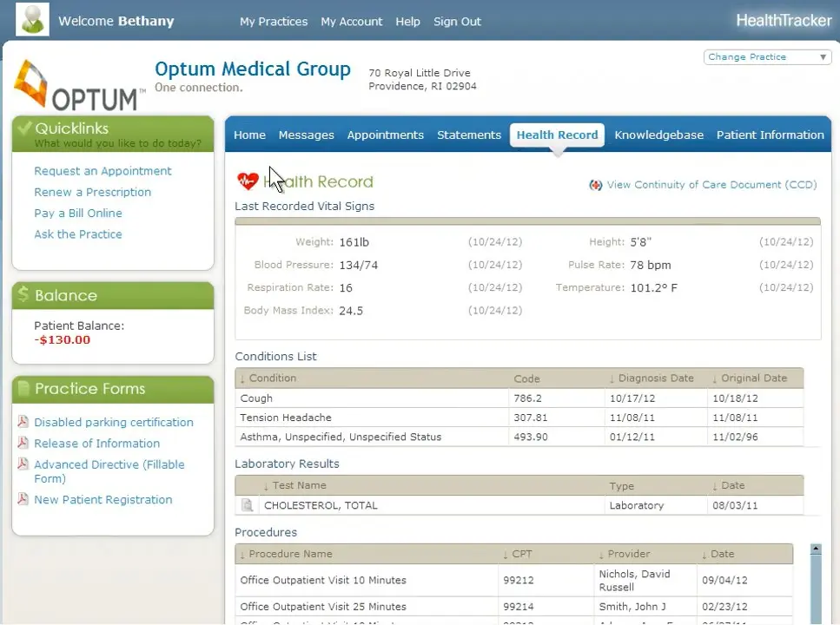Select Renew a Prescription quicklink

coord(92,192)
